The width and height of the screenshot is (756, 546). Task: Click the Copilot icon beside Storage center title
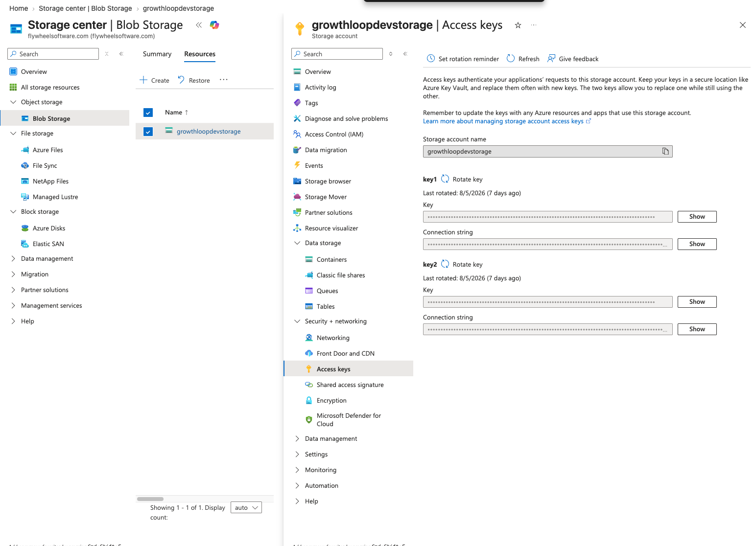(214, 25)
